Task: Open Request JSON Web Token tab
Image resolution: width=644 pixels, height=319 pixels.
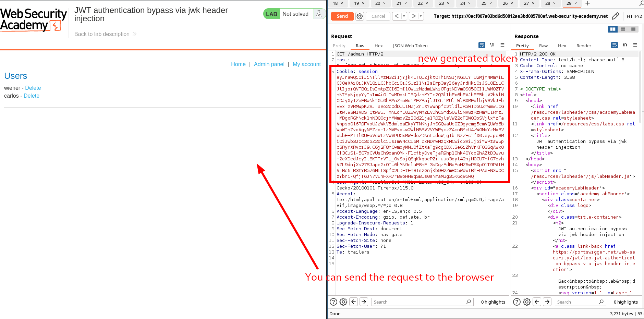Action: pyautogui.click(x=410, y=46)
